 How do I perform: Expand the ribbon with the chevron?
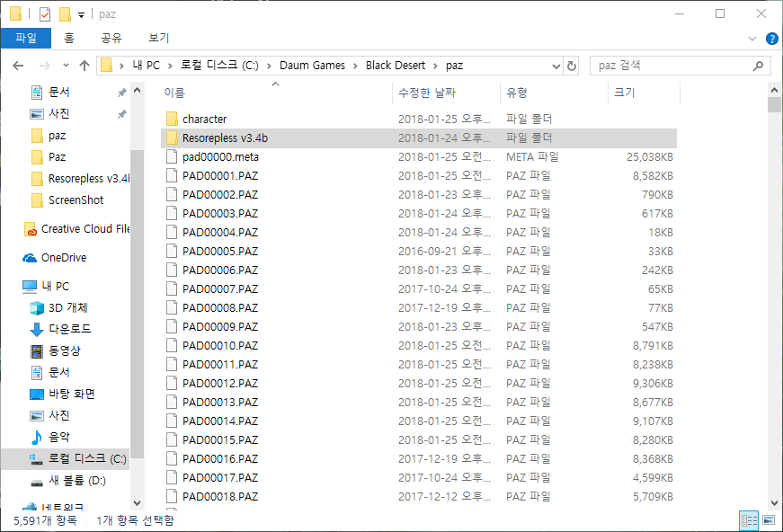tap(753, 39)
